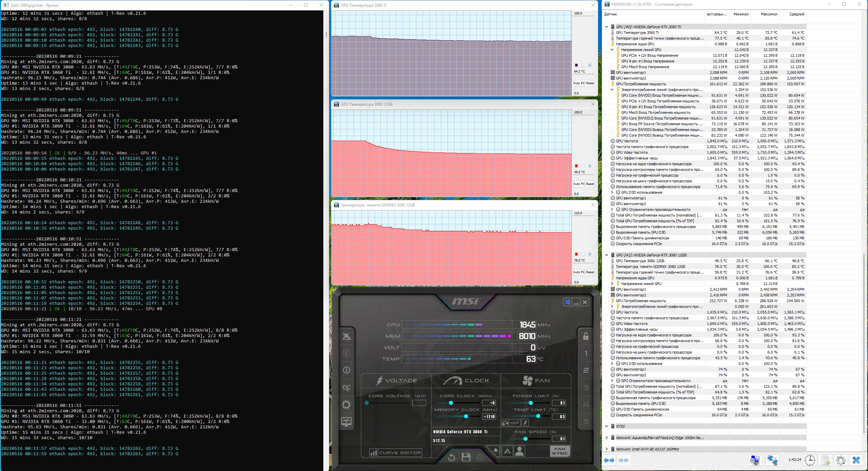Open hardware monitor in Afterburner sidebar

(347, 421)
